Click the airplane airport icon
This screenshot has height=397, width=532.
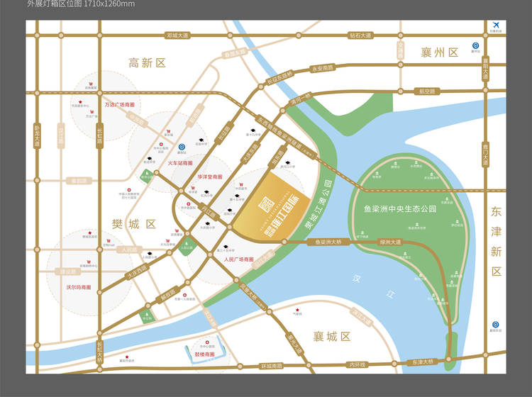point(496,25)
